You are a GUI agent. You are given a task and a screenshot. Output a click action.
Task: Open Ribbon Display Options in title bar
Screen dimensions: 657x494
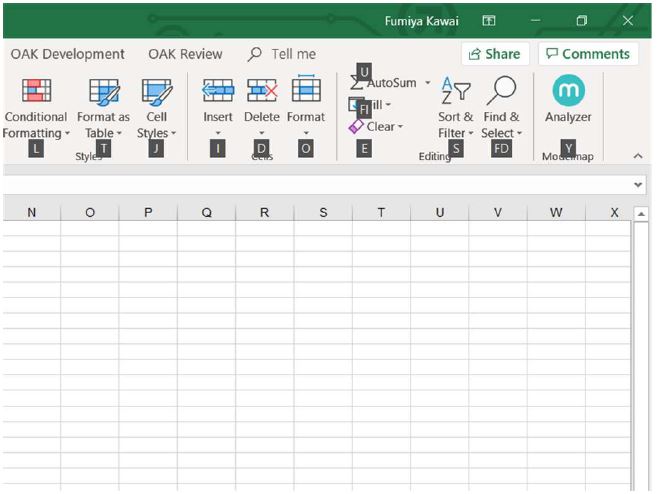pos(489,20)
